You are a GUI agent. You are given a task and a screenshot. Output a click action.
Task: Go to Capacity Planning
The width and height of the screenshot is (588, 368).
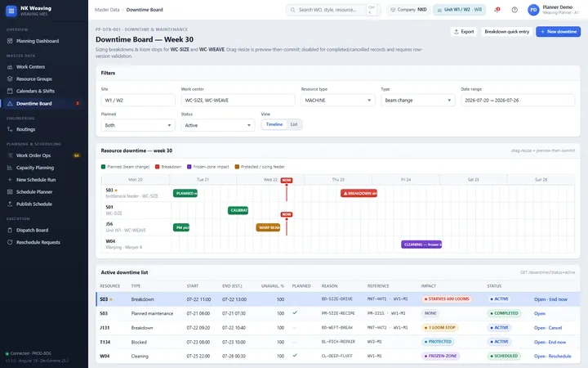35,168
